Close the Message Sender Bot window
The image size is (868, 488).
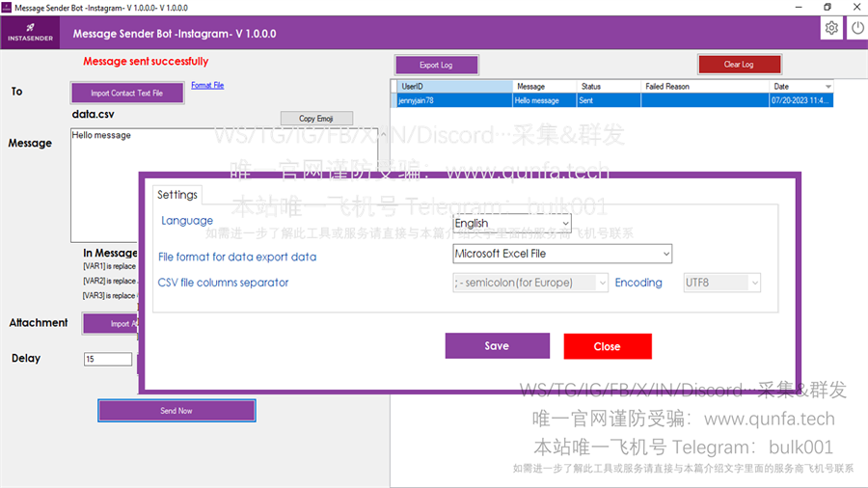tap(856, 7)
